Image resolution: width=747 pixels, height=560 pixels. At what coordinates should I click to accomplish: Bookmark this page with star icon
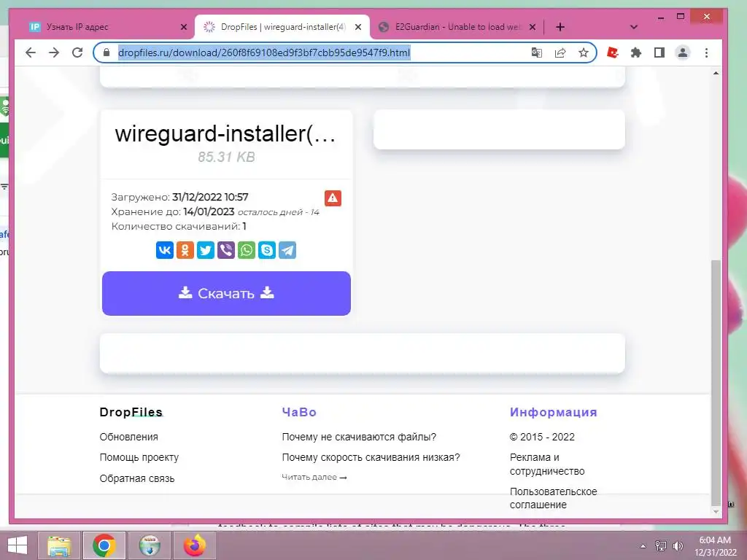584,52
